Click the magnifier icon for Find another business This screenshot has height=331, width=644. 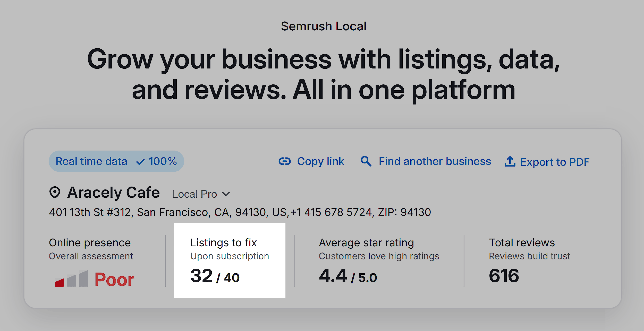366,161
